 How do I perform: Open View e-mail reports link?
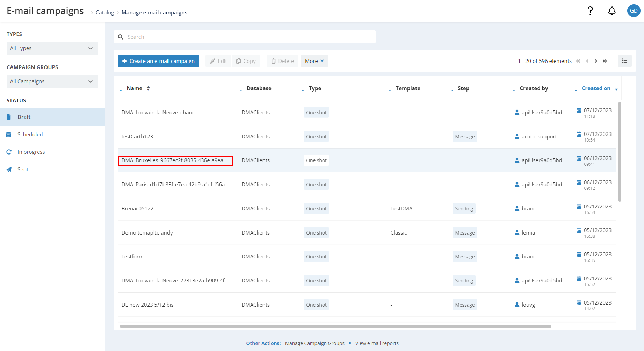coord(377,343)
